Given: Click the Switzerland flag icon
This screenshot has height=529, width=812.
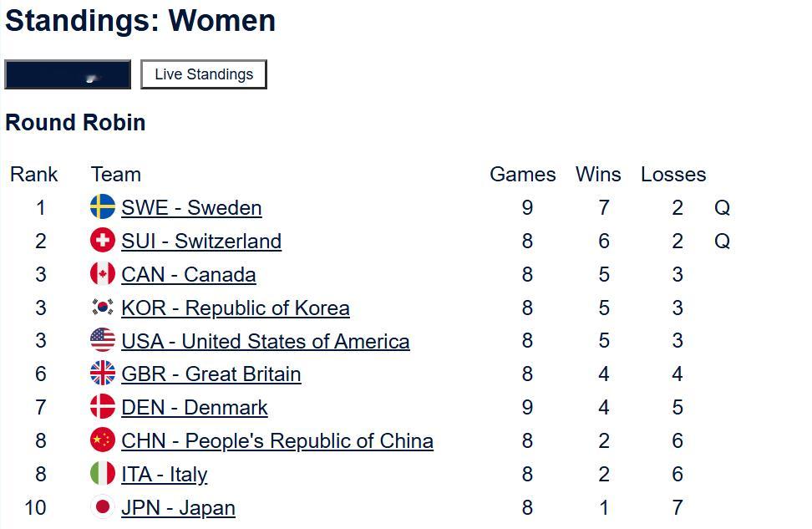Looking at the screenshot, I should pyautogui.click(x=103, y=241).
